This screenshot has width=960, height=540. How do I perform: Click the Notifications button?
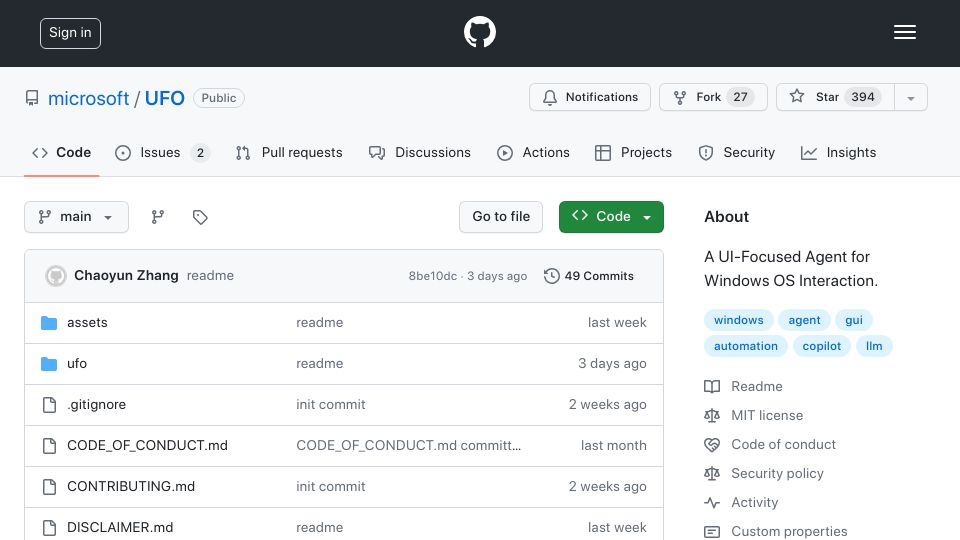(x=590, y=97)
